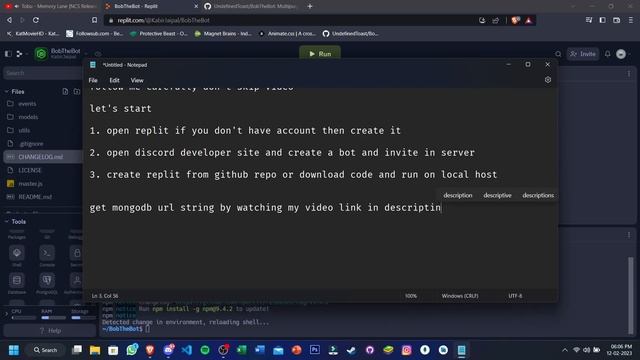Open the View menu in Notepad
This screenshot has width=640, height=360.
[137, 80]
